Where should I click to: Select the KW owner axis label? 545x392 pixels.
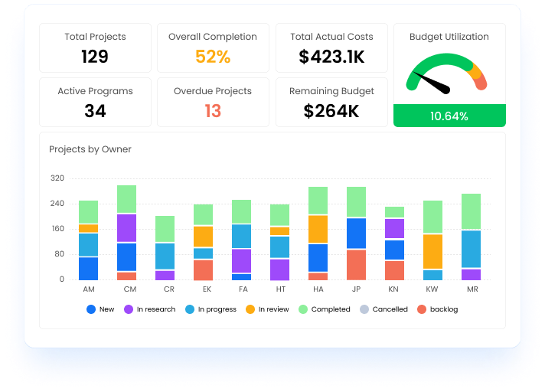432,289
